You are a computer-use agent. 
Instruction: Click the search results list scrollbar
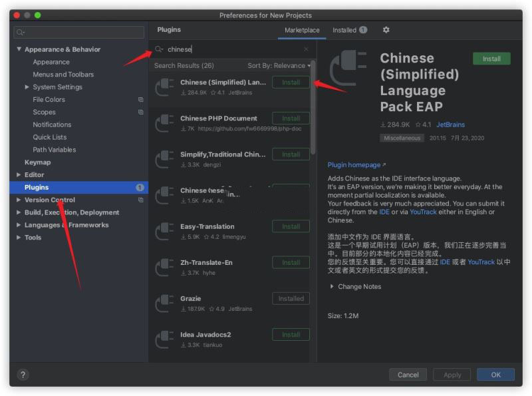(x=313, y=107)
